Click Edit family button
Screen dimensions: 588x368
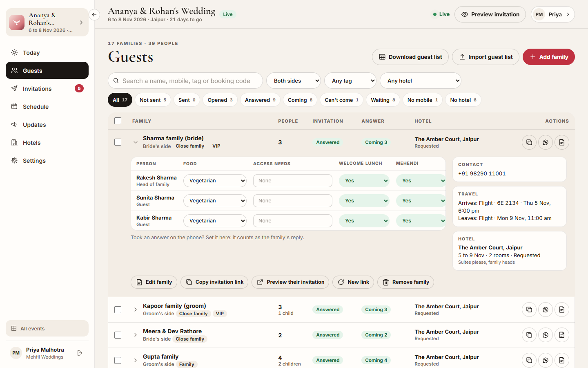tap(154, 282)
